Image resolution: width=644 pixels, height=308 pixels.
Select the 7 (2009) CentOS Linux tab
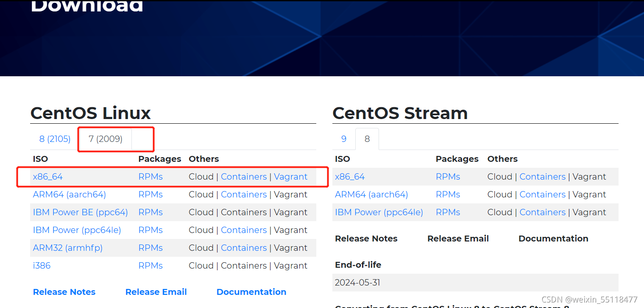click(106, 139)
